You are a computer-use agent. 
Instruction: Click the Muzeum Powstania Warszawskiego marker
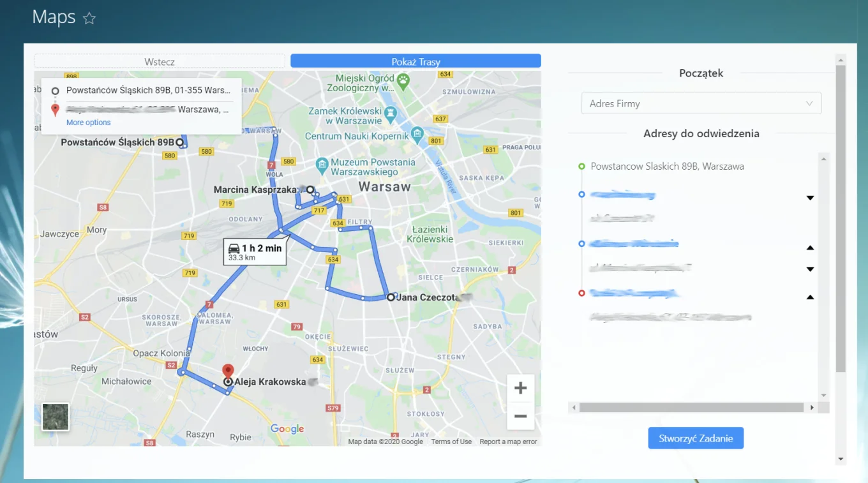(322, 163)
